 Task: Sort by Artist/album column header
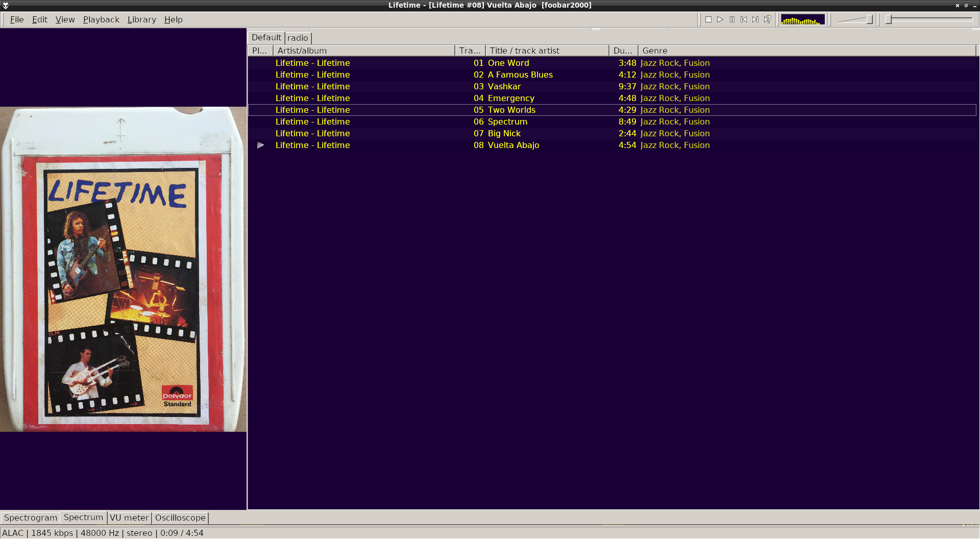[364, 51]
